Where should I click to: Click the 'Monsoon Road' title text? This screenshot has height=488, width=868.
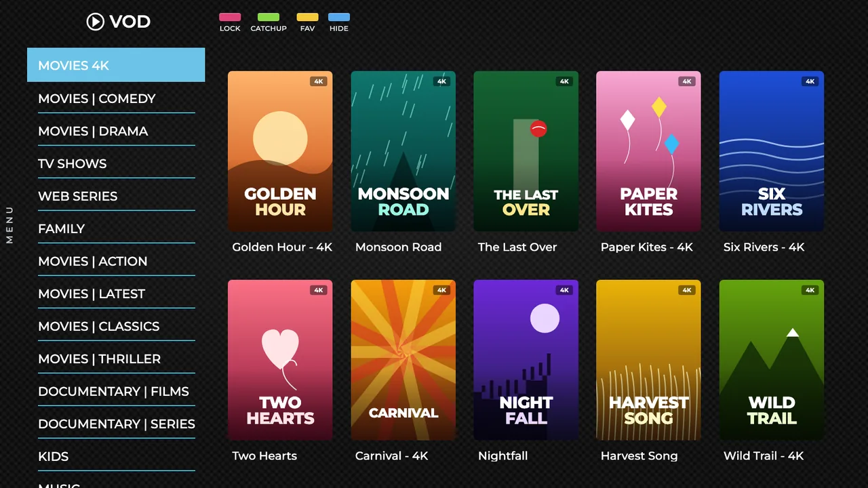[x=398, y=247]
